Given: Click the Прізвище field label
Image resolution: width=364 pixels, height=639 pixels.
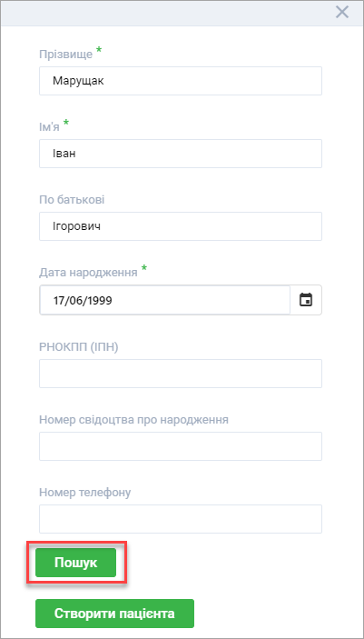Looking at the screenshot, I should coord(66,55).
